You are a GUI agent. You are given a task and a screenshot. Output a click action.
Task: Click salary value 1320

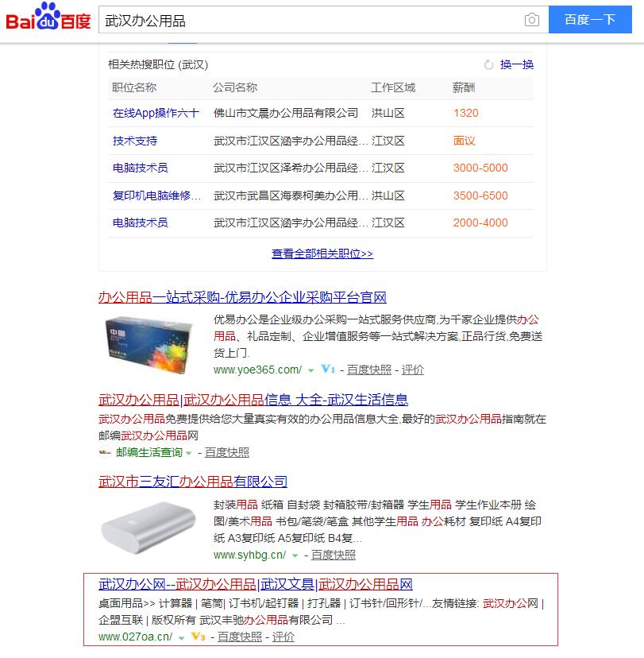coord(466,113)
